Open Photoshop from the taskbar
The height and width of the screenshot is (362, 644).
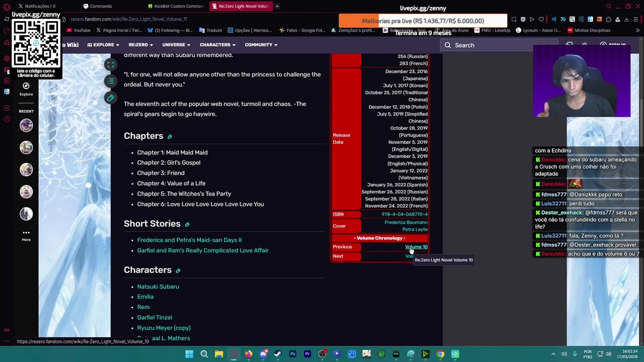(293, 354)
